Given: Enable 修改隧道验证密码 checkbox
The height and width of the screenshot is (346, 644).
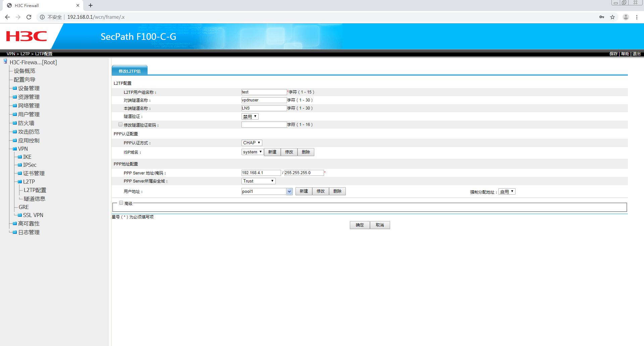Looking at the screenshot, I should coord(120,125).
